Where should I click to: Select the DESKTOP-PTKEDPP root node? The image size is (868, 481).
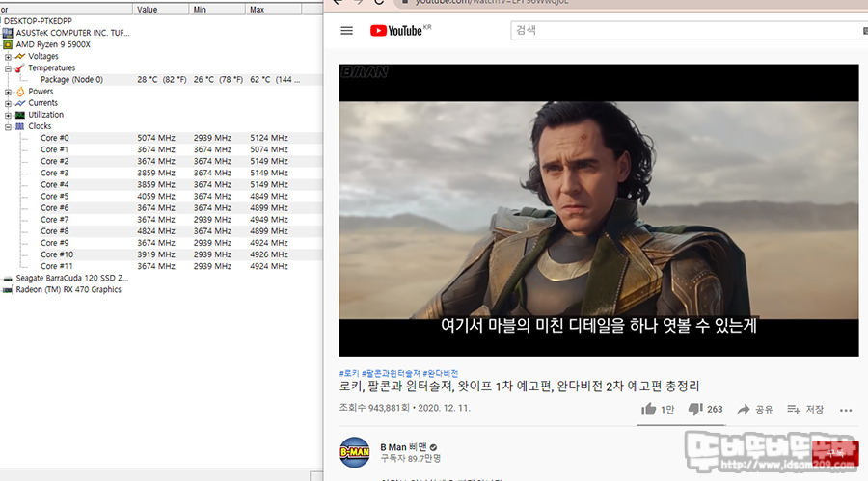click(x=38, y=21)
